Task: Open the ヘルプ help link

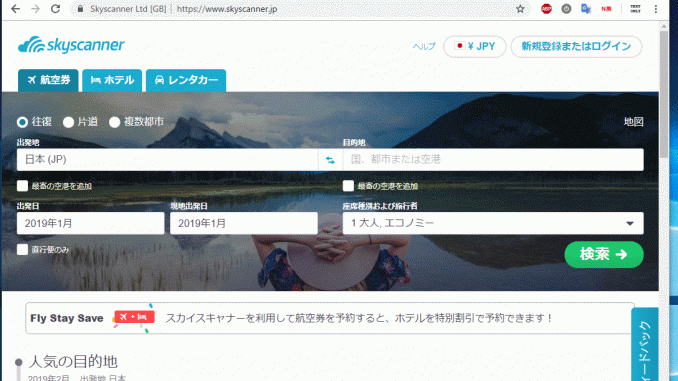Action: tap(424, 46)
